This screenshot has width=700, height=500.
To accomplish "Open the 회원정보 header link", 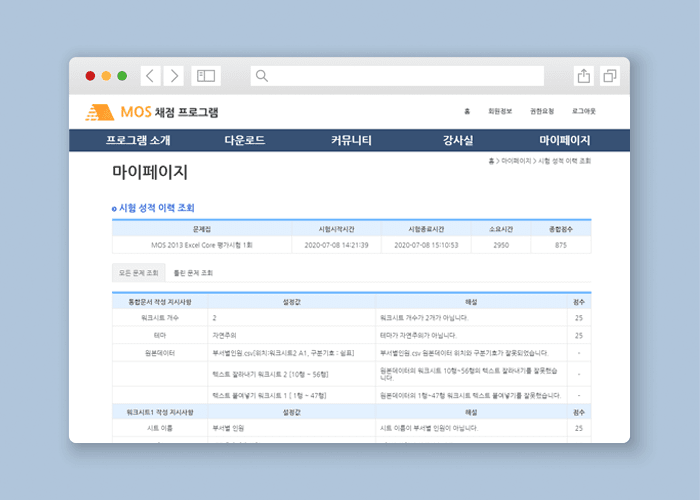I will coord(500,111).
